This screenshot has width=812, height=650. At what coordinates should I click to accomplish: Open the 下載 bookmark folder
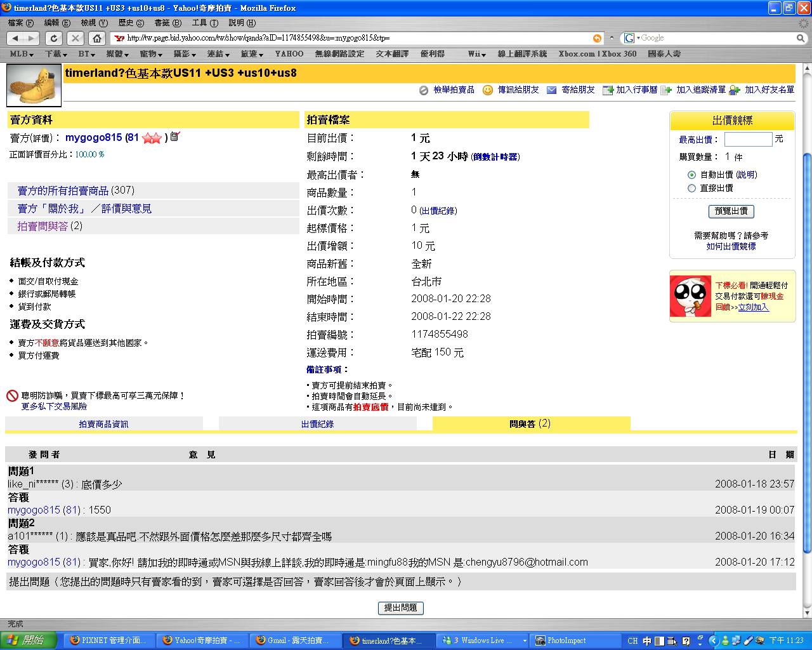point(56,54)
